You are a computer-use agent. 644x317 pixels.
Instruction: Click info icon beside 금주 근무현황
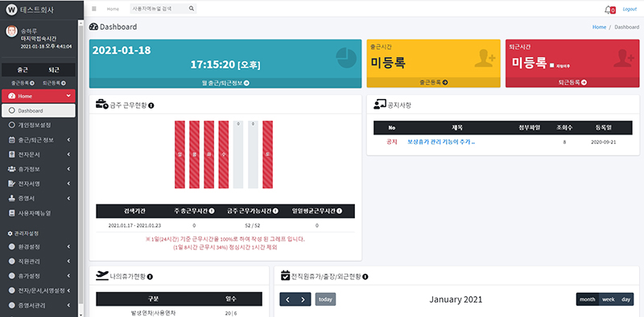point(151,106)
